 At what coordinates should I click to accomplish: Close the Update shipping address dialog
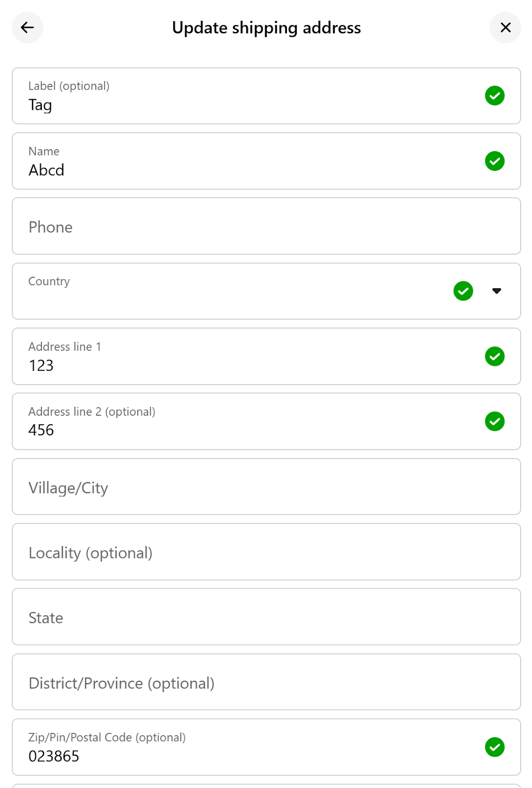click(x=505, y=28)
